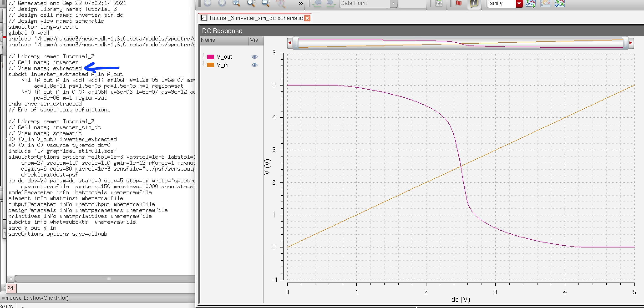This screenshot has height=308, width=644.
Task: Click the 'include "./_graphical_stimuli.scs"' line
Action: (63, 151)
